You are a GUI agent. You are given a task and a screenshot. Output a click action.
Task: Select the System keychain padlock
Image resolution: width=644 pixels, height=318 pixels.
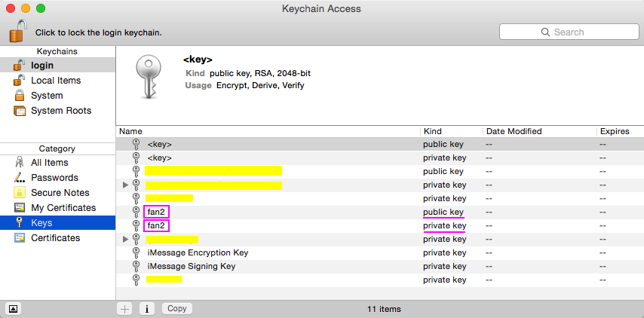20,96
